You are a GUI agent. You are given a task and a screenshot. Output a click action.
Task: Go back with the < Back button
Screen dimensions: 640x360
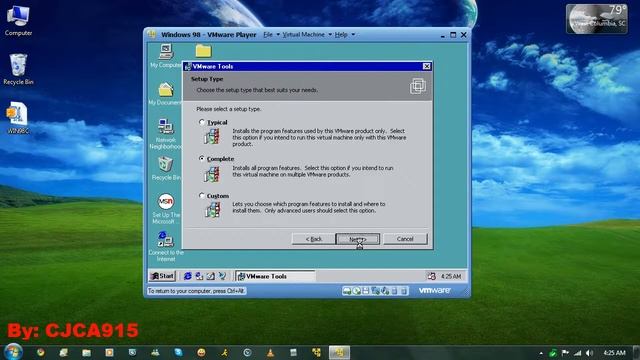[313, 239]
